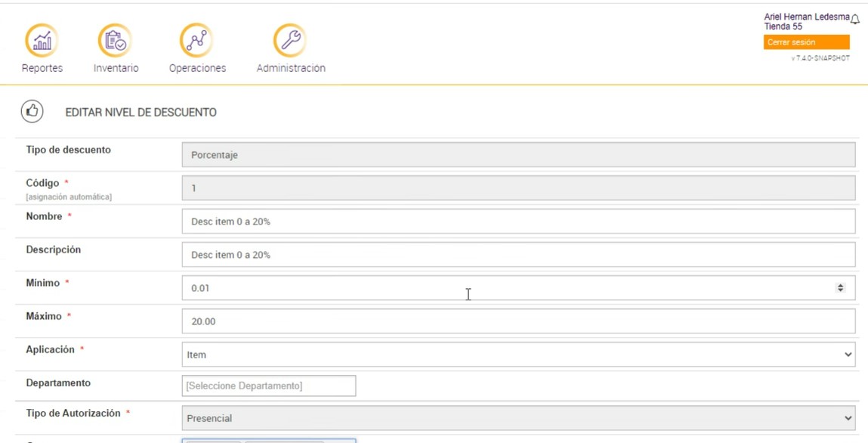
Task: Select the Operaciones graph icon
Action: point(196,40)
